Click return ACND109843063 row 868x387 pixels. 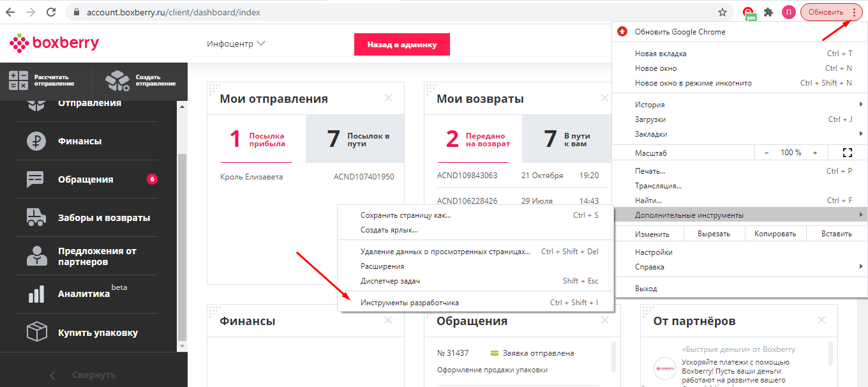pyautogui.click(x=518, y=176)
